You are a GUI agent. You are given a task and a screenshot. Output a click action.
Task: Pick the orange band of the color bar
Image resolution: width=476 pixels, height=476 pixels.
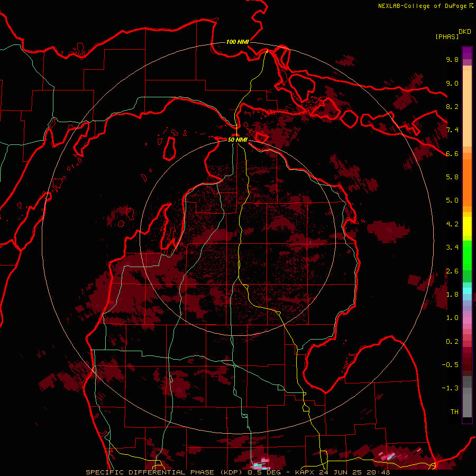(467, 183)
